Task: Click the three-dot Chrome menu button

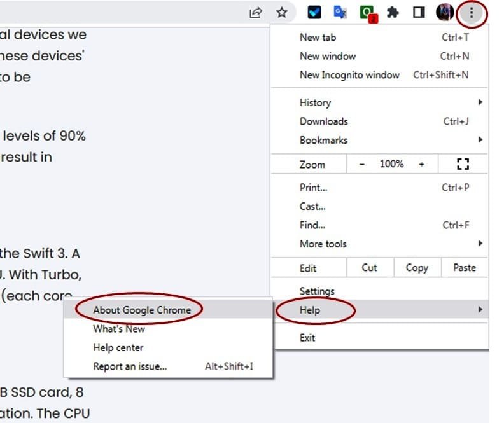Action: [472, 12]
